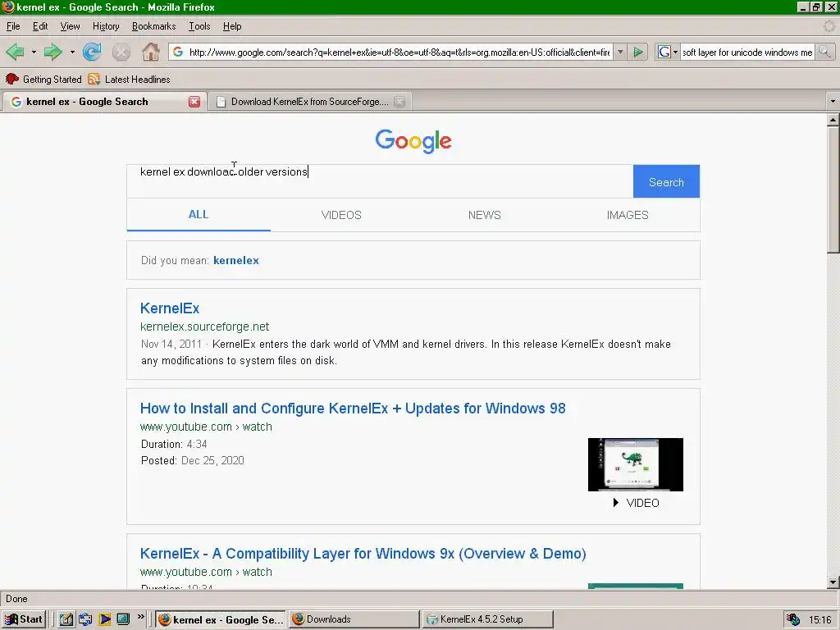
Task: Click the toolbar search box text
Action: pos(747,52)
